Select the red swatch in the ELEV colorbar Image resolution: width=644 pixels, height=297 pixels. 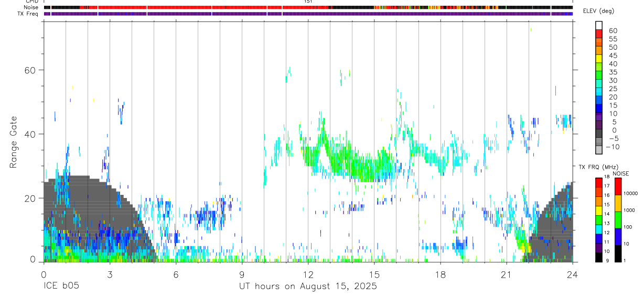[599, 34]
